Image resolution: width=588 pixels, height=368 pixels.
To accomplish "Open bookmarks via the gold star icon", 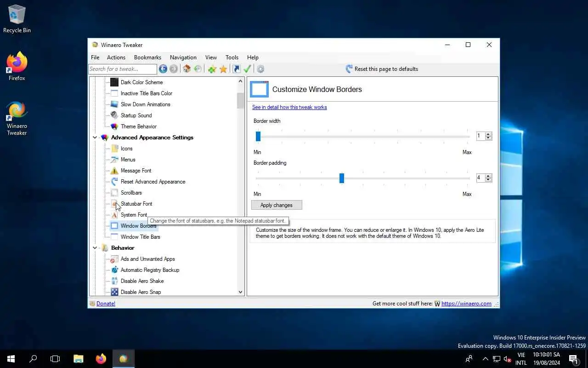I will [x=223, y=69].
